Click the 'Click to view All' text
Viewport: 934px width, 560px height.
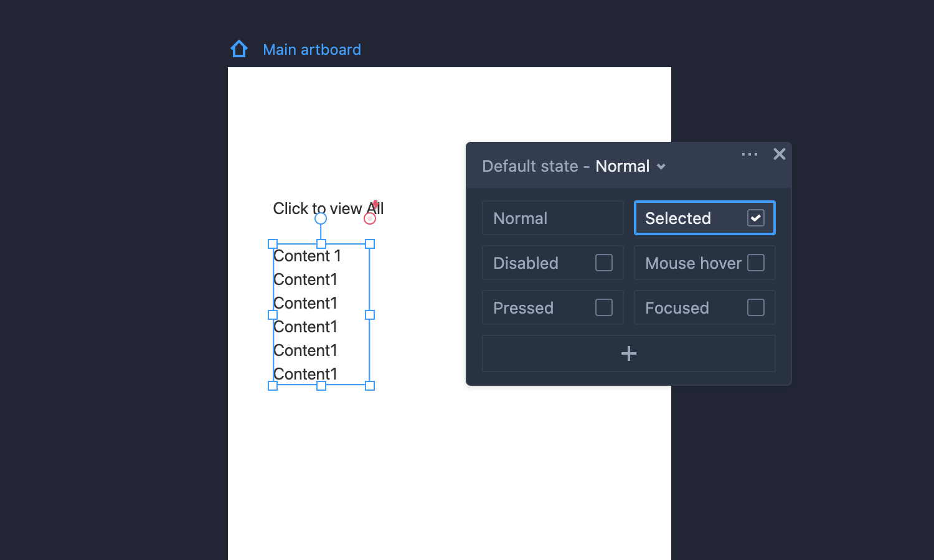(x=328, y=208)
